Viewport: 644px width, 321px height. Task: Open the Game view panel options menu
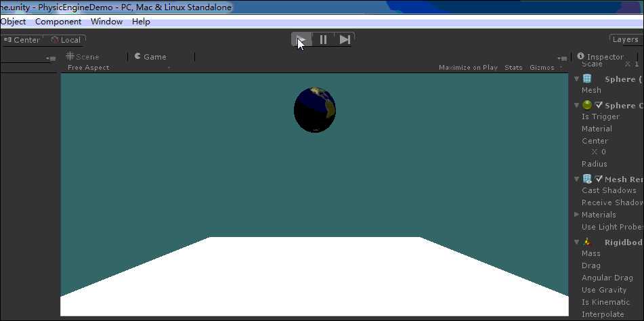pyautogui.click(x=562, y=58)
